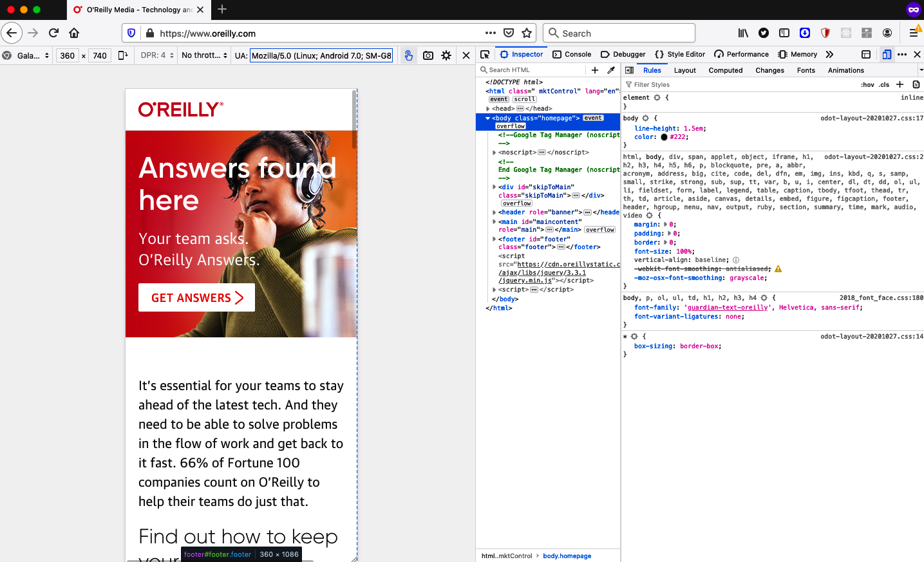This screenshot has width=924, height=562.
Task: Click the O'Reilly logo link
Action: point(181,109)
